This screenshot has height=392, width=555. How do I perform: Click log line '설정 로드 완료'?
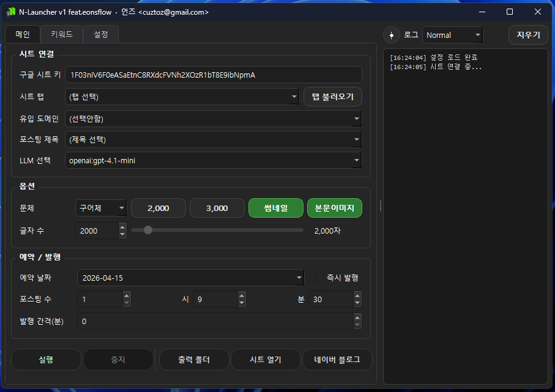click(x=454, y=57)
